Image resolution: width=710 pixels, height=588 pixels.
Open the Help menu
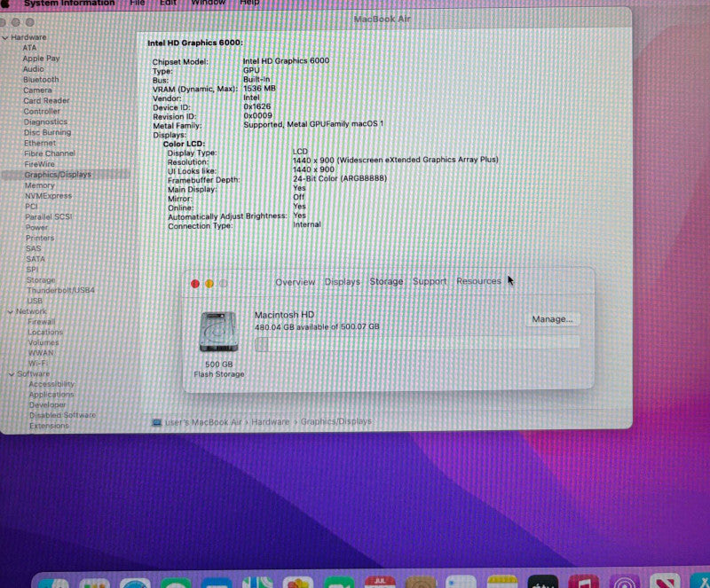pos(249,3)
